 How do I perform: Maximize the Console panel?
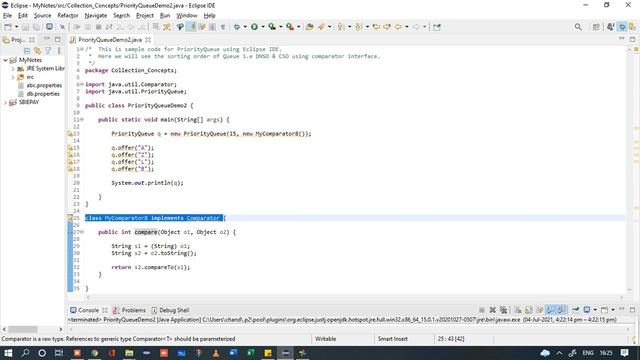[632, 310]
